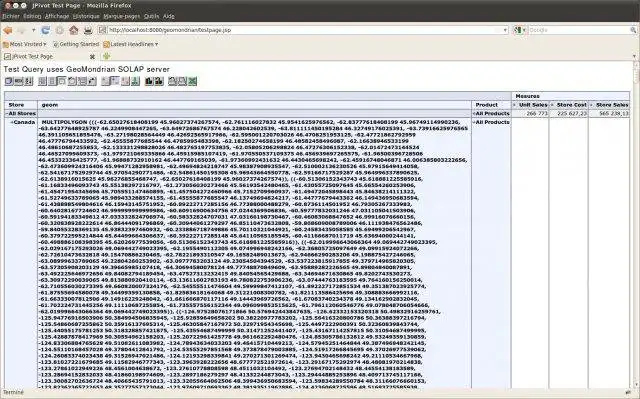Click the 565 238,13 store sales value

[x=614, y=113]
